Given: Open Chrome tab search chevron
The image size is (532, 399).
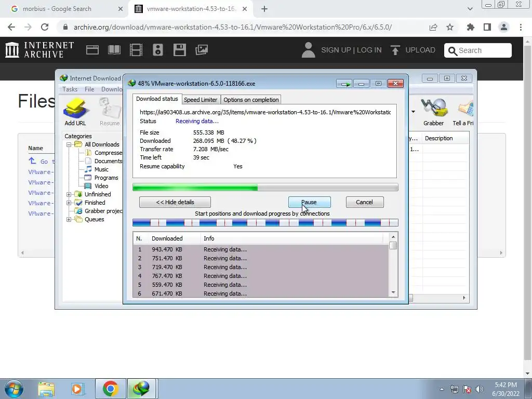Looking at the screenshot, I should click(470, 9).
